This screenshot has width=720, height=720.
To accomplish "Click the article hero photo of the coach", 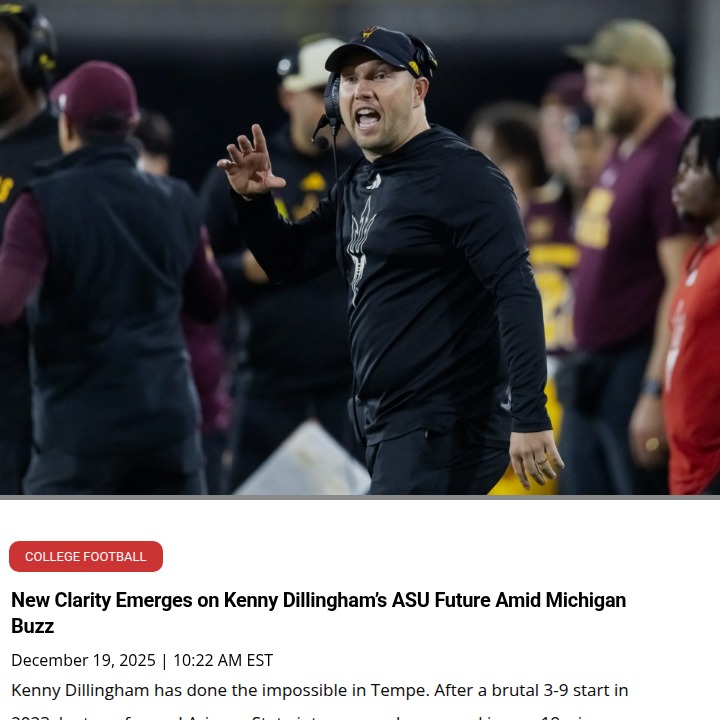I will coord(360,247).
